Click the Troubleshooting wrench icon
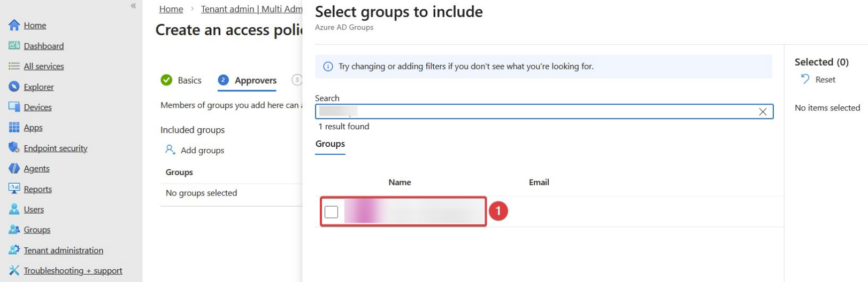Image resolution: width=868 pixels, height=282 pixels. point(14,270)
